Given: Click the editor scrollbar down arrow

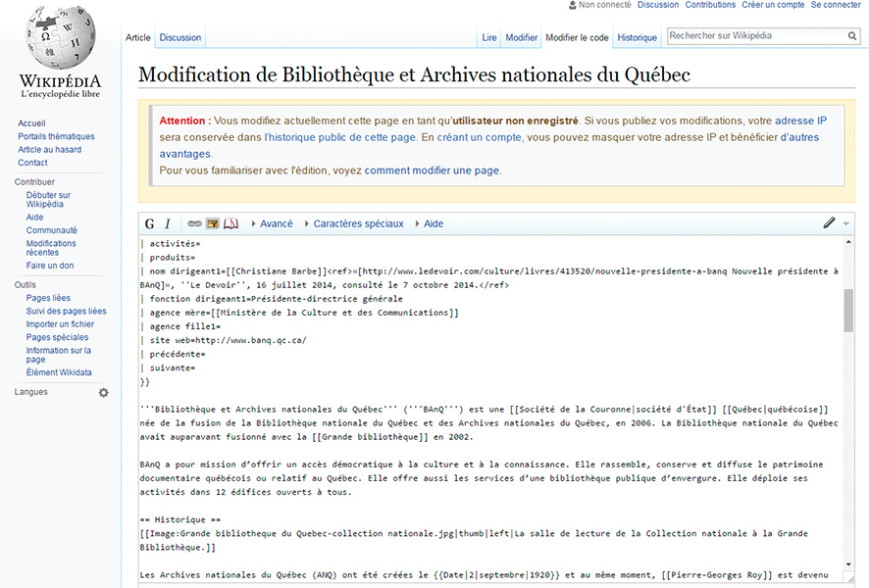Looking at the screenshot, I should pos(848,564).
